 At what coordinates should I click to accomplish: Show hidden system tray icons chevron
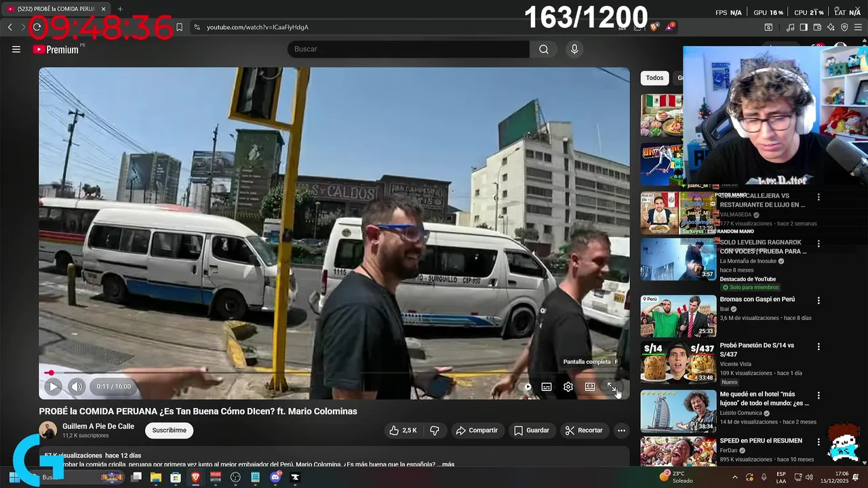735,477
